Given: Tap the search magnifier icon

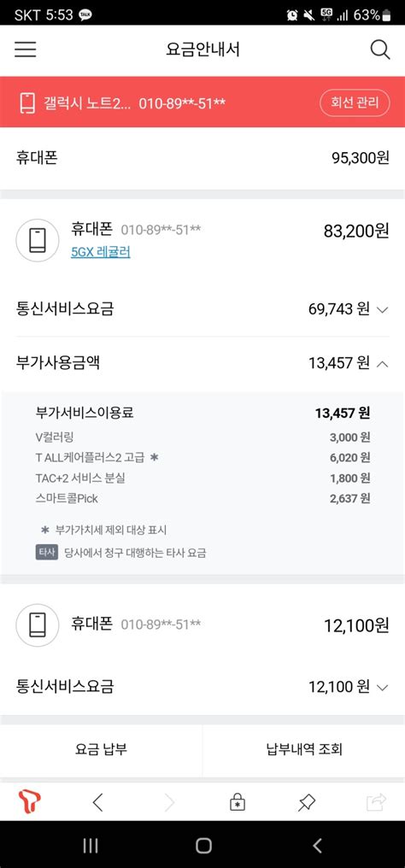Looking at the screenshot, I should pos(380,50).
